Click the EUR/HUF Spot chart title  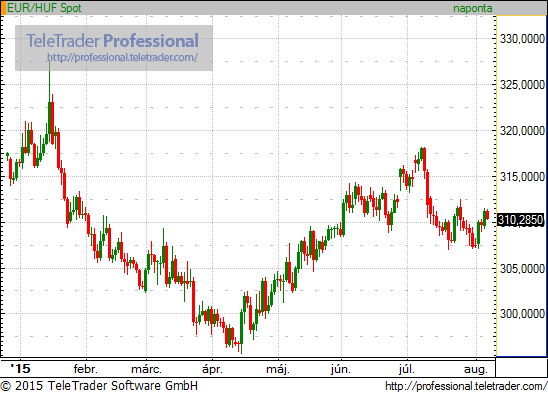pyautogui.click(x=44, y=8)
